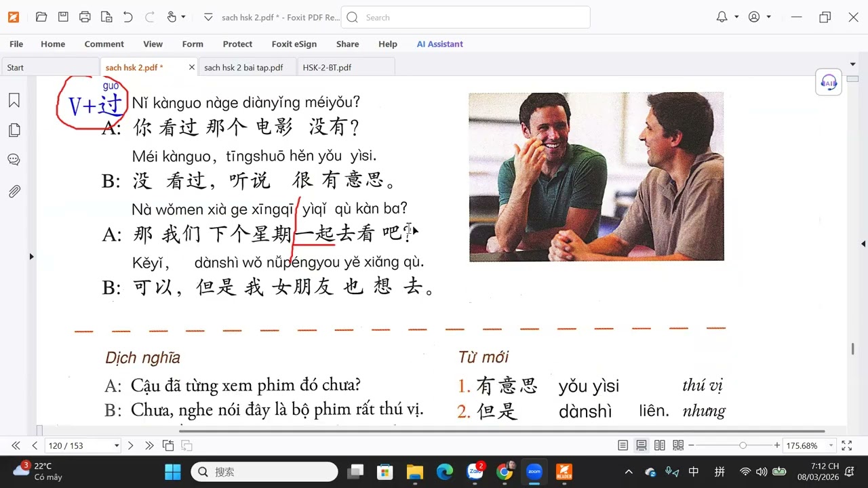The width and height of the screenshot is (868, 488).
Task: Save the document with the Save icon
Action: pyautogui.click(x=63, y=17)
